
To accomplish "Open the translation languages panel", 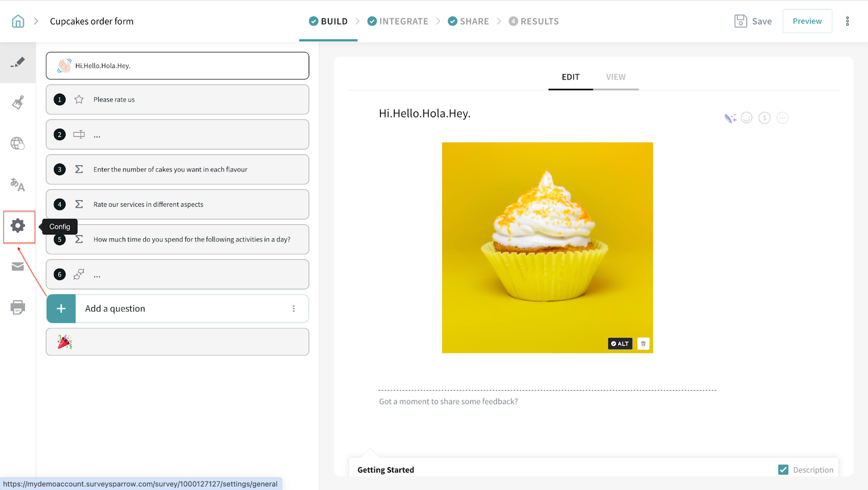I will pos(18,184).
